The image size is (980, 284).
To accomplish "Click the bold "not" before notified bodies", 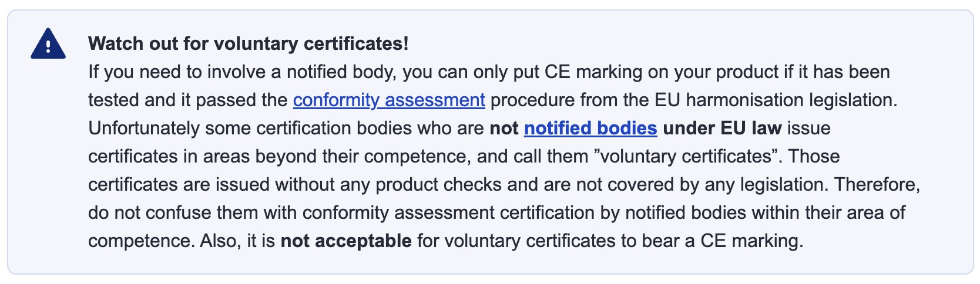I will [504, 128].
